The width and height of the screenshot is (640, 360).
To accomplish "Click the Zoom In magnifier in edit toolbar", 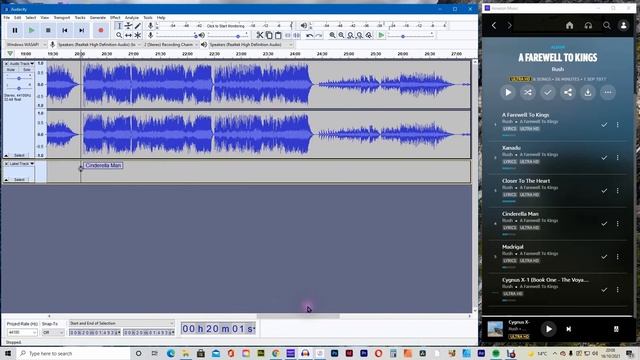I will click(x=333, y=35).
